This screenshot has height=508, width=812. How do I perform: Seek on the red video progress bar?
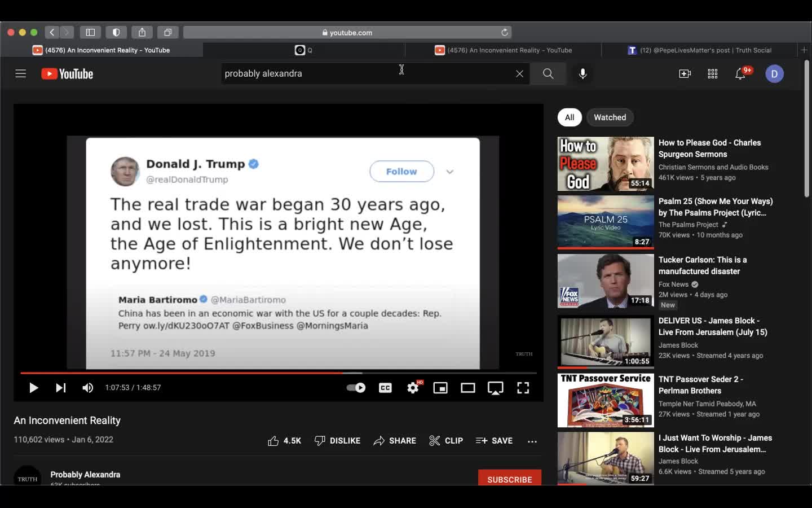(x=279, y=373)
